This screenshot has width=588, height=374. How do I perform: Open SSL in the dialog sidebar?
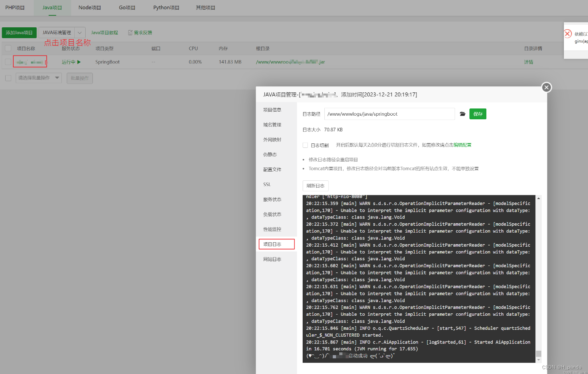(267, 184)
